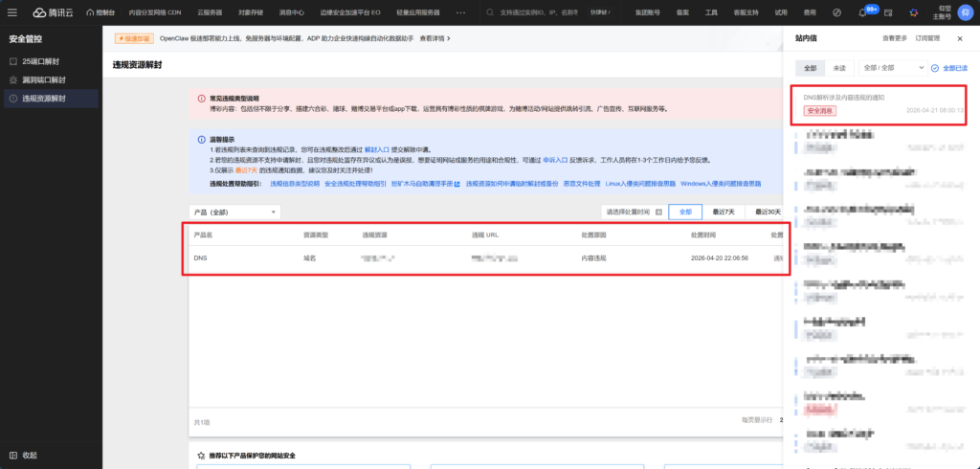The width and height of the screenshot is (980, 469).
Task: Click the 解封入口 link in the tips
Action: click(378, 150)
